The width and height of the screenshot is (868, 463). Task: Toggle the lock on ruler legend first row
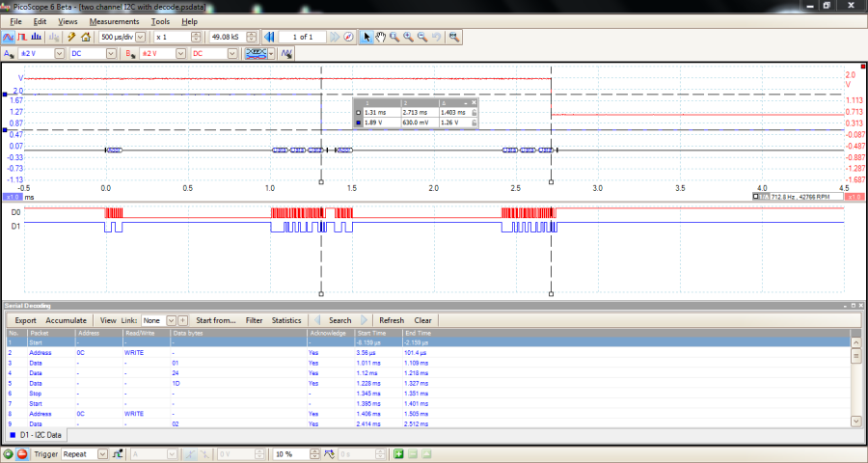[x=475, y=112]
